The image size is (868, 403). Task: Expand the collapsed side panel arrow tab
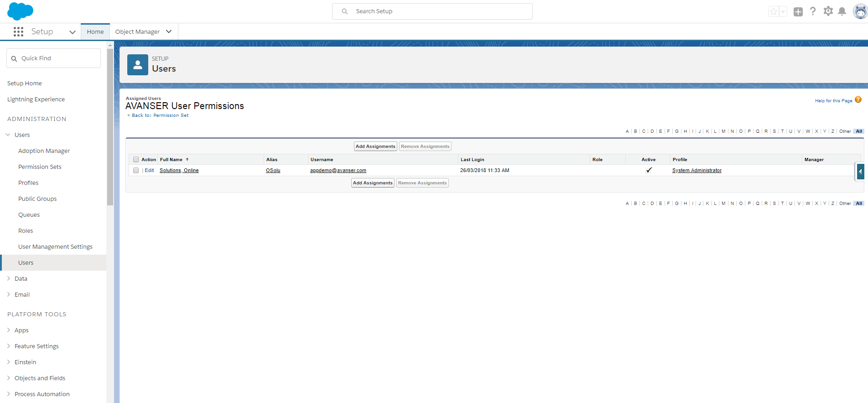point(860,172)
